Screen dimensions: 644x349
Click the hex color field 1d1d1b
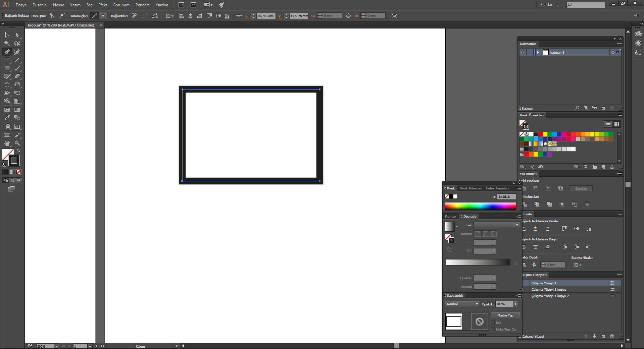click(x=506, y=196)
